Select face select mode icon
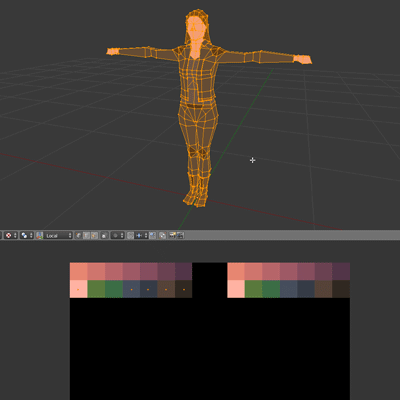The width and height of the screenshot is (400, 400). click(x=94, y=235)
